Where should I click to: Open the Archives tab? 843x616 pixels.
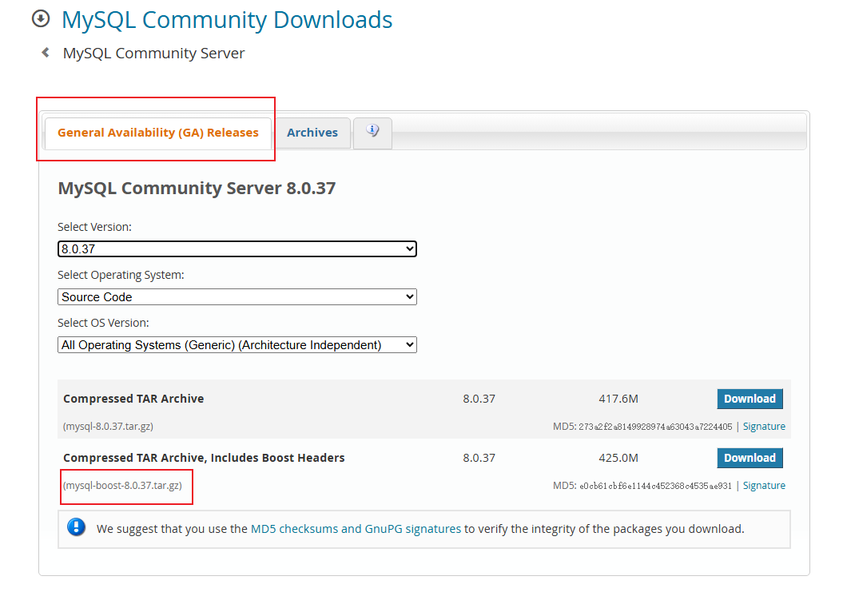312,133
